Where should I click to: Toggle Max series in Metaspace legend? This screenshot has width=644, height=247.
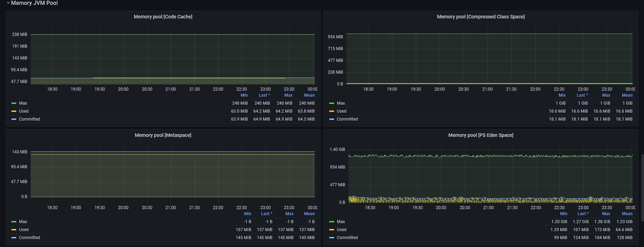23,222
